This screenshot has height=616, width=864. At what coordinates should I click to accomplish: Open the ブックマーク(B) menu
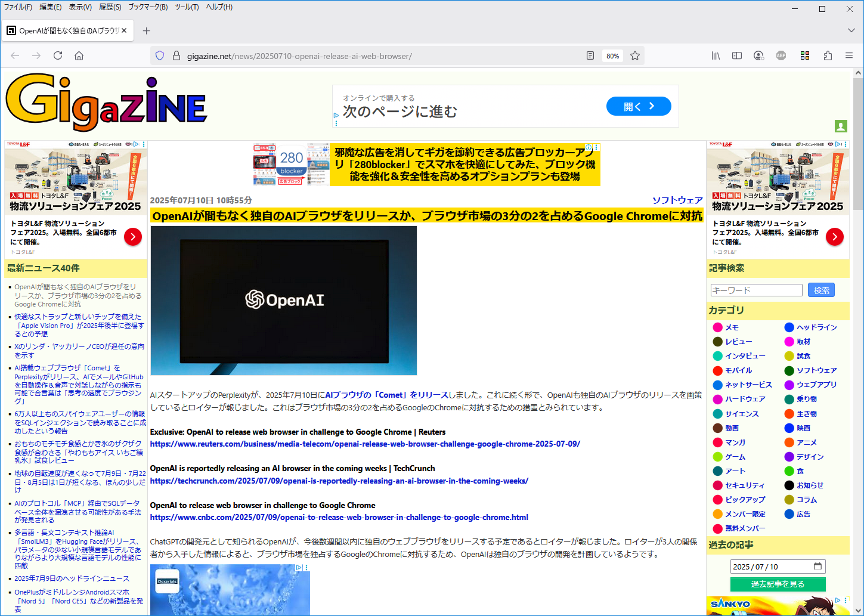click(x=148, y=7)
